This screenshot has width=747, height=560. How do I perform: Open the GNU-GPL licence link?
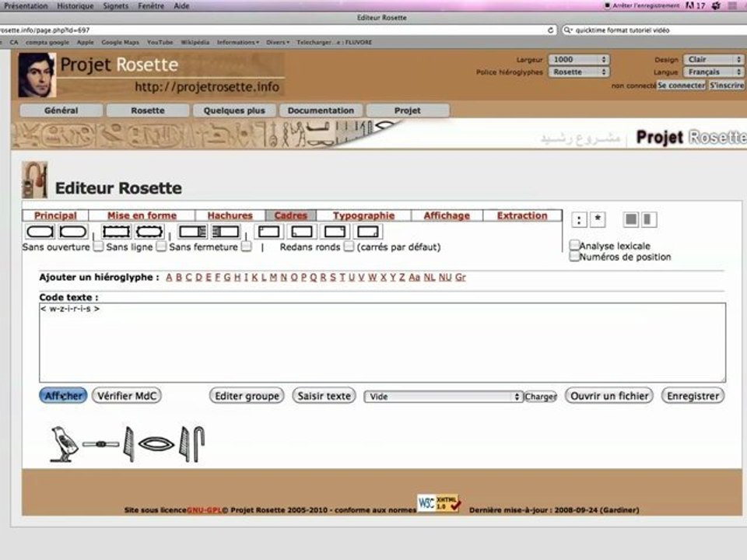pyautogui.click(x=204, y=510)
